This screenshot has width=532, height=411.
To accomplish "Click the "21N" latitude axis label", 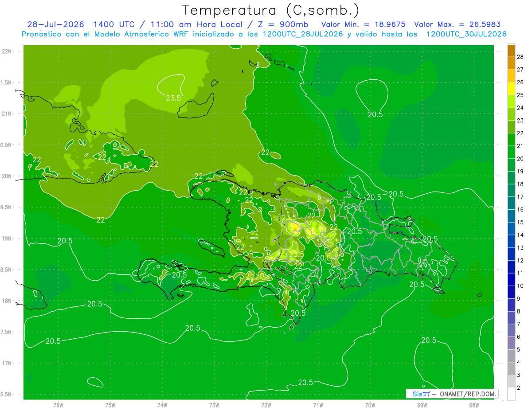I will [7, 114].
